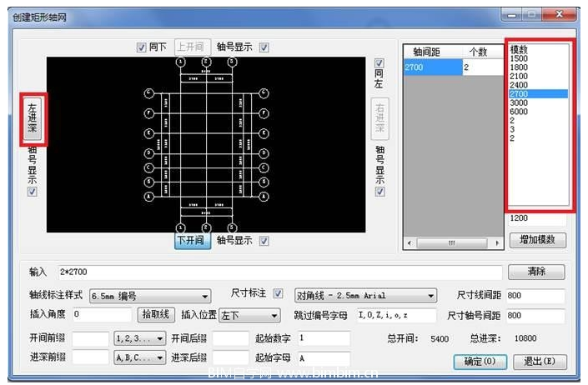Image resolution: width=588 pixels, height=385 pixels.
Task: Select 6000 in the 模数 list
Action: [538, 112]
